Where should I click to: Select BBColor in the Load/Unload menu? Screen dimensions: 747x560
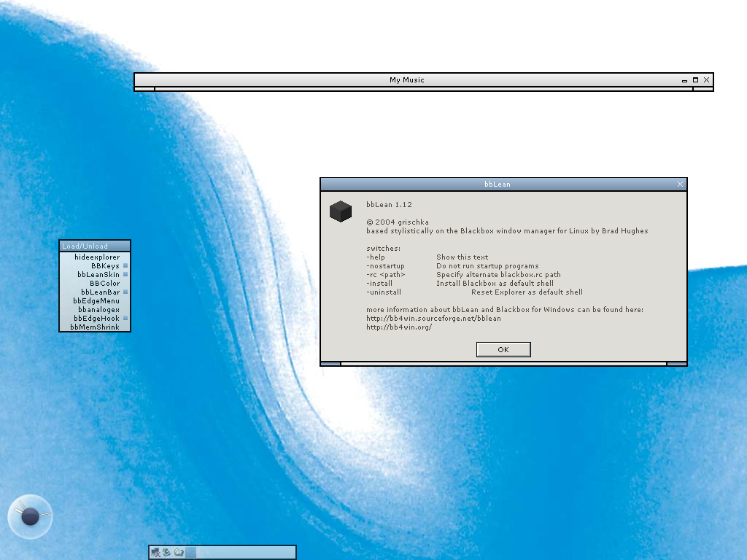point(104,284)
